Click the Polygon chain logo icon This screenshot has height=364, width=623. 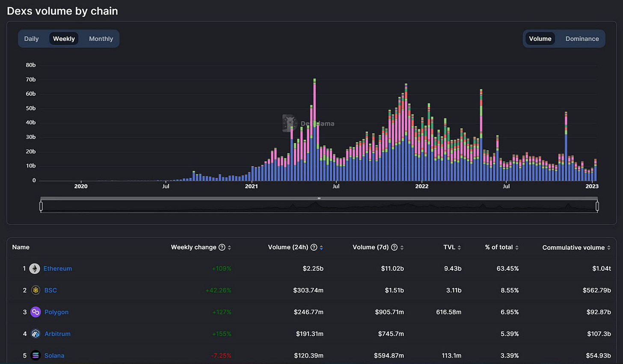click(36, 312)
